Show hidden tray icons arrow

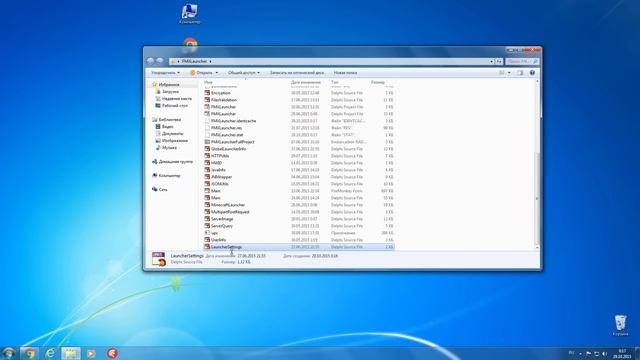click(580, 353)
